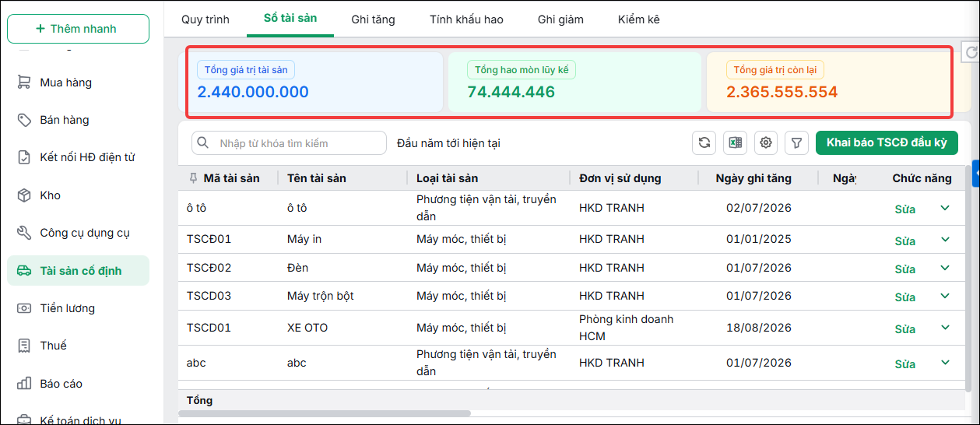Sort by the Đơn vị sử dụng header

point(620,178)
